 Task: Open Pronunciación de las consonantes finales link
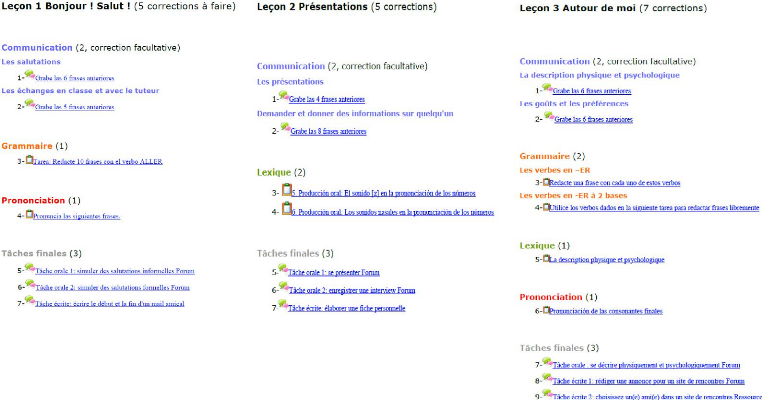click(x=606, y=311)
